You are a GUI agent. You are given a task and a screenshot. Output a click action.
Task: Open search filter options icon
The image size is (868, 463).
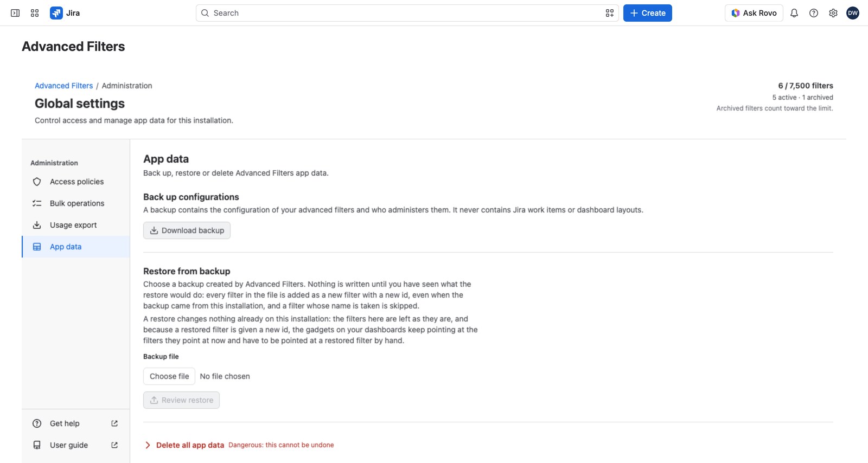pos(610,13)
